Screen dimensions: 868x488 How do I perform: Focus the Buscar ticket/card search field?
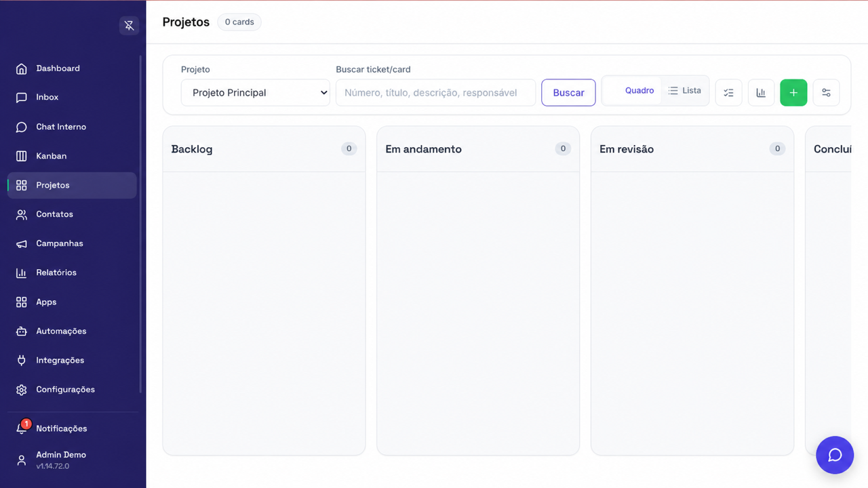point(435,93)
